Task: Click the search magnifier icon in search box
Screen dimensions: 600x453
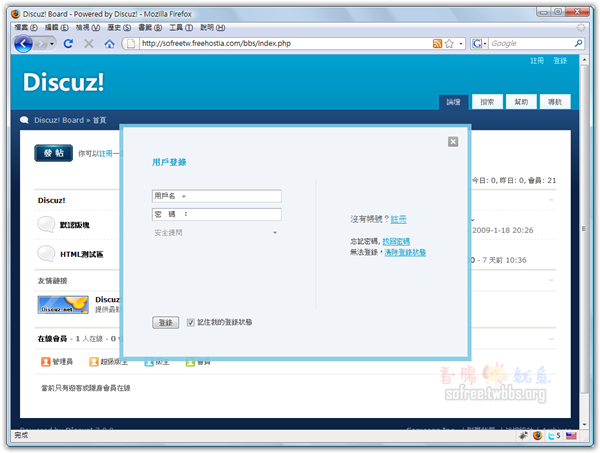Action: (581, 44)
